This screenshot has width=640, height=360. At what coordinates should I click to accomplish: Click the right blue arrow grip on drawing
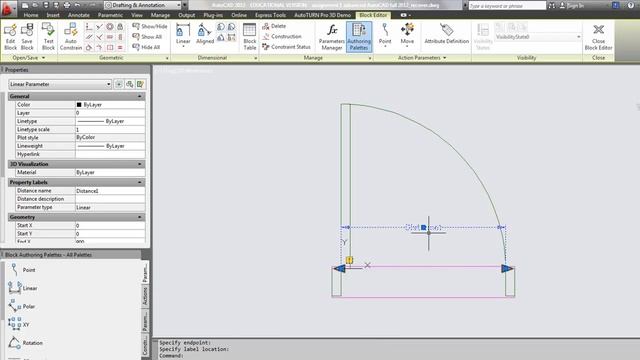click(507, 268)
